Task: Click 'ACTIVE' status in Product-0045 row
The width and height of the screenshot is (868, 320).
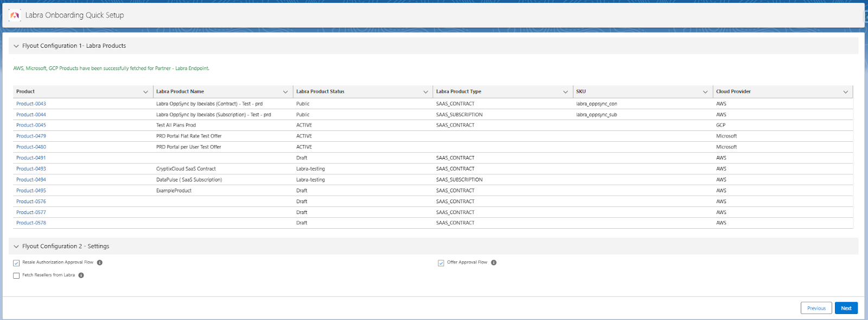Action: [304, 125]
